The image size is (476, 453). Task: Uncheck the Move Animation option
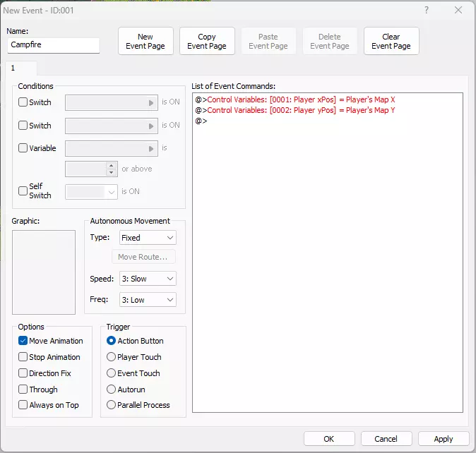pos(23,341)
